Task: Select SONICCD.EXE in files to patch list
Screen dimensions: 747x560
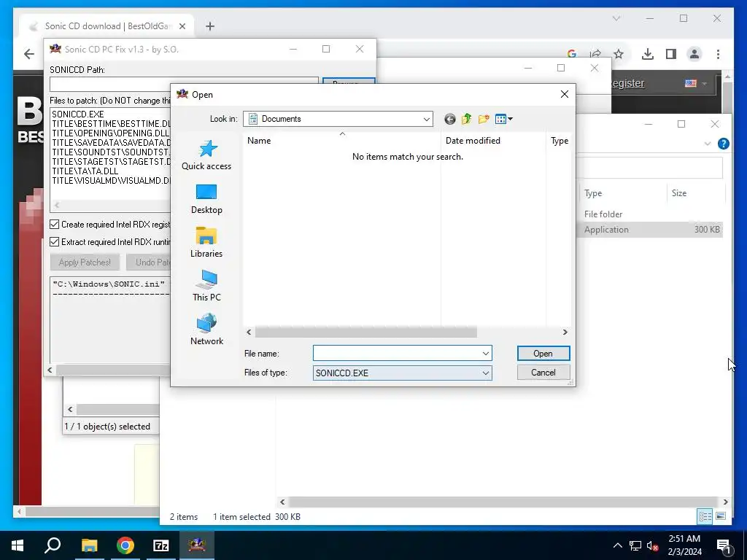Action: (77, 114)
